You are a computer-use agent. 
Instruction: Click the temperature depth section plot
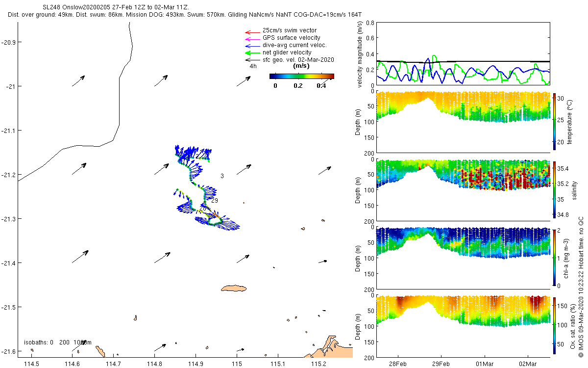pyautogui.click(x=463, y=122)
